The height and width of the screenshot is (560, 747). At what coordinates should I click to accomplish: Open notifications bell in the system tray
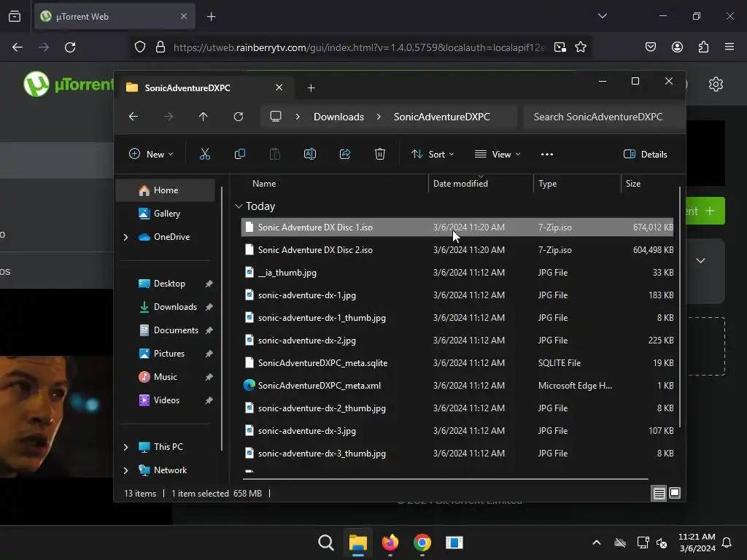click(727, 542)
